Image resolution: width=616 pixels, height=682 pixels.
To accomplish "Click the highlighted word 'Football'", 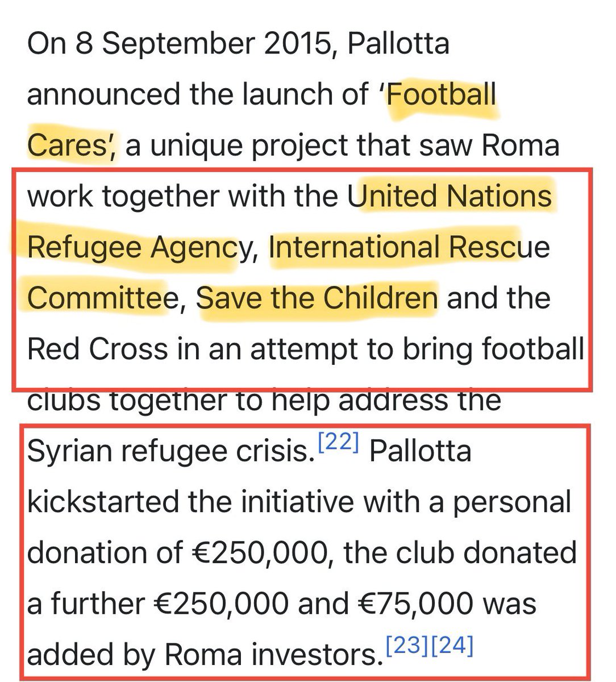I will coord(442,94).
